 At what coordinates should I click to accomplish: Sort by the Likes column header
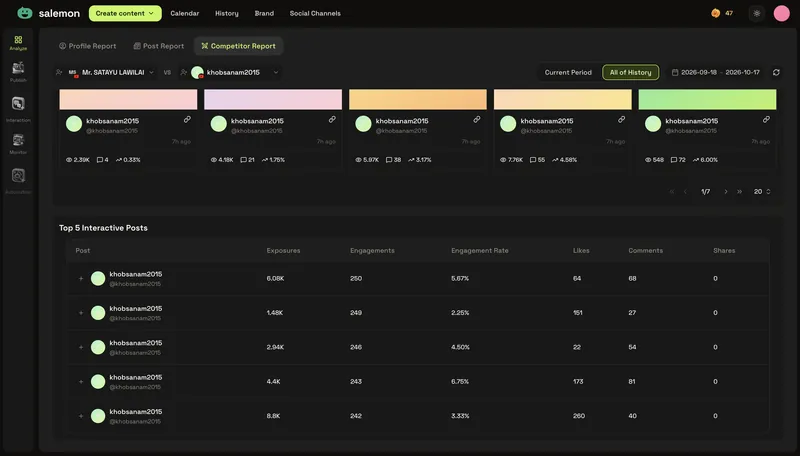pyautogui.click(x=581, y=250)
